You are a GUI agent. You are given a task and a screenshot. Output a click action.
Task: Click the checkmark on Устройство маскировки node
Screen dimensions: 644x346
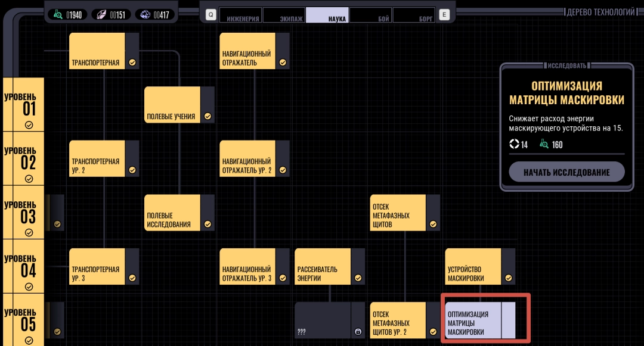tap(508, 278)
